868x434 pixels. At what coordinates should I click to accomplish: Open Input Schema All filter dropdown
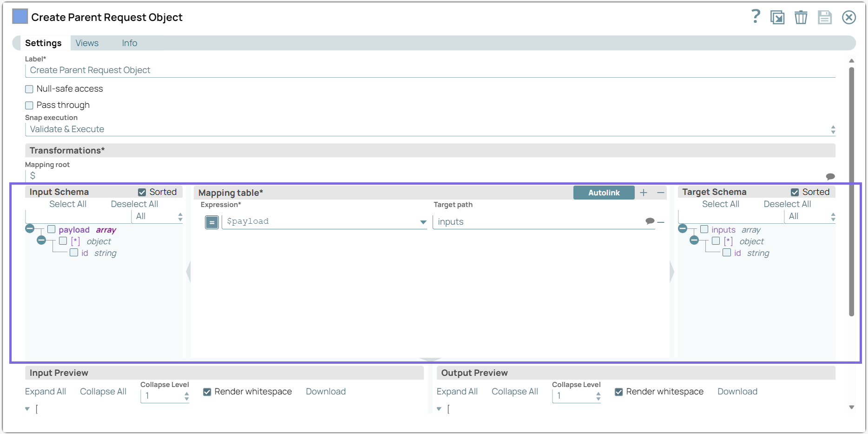(x=158, y=216)
